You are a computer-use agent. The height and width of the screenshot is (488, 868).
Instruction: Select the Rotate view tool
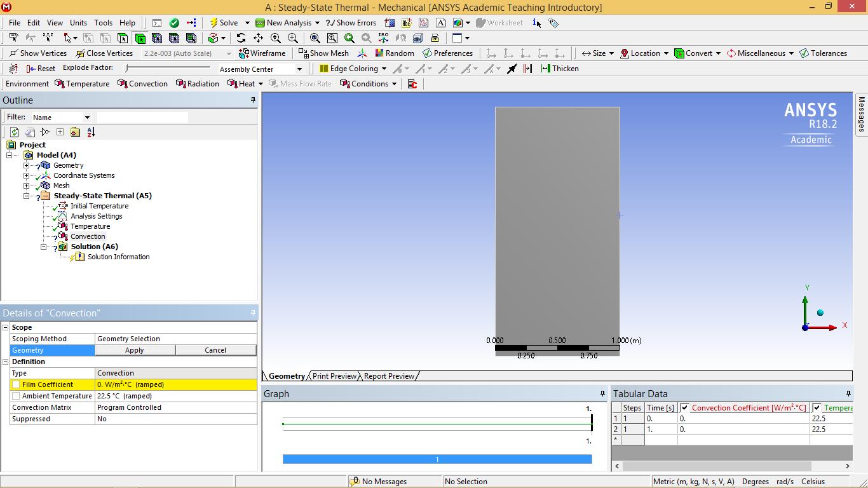click(241, 38)
